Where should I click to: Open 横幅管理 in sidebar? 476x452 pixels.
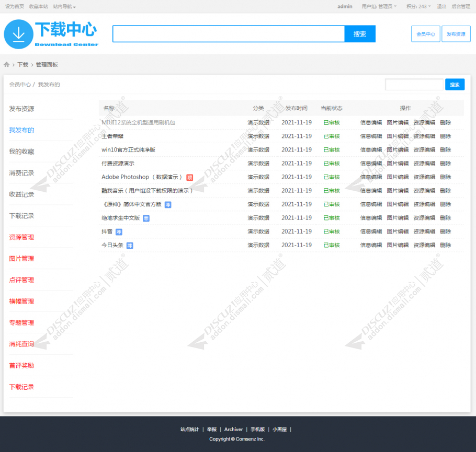click(21, 301)
